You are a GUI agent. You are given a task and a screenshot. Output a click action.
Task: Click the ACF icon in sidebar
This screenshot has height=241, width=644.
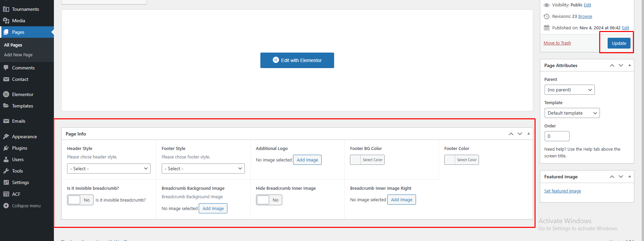(x=6, y=194)
